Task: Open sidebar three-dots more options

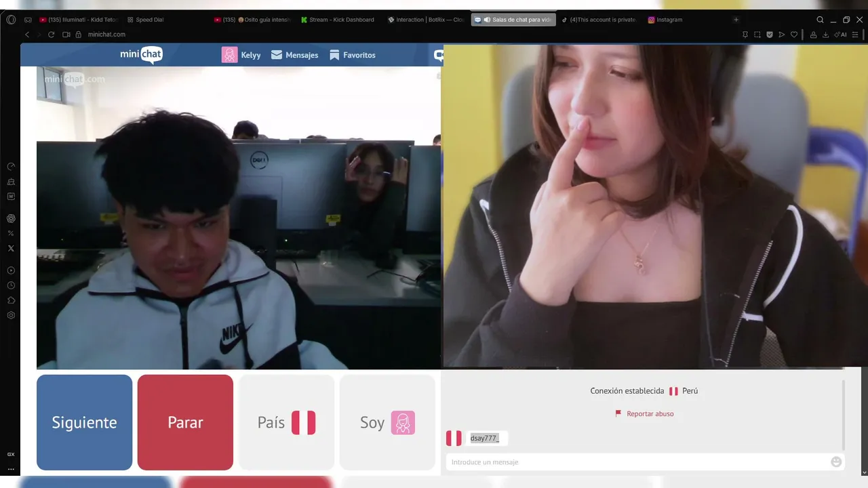Action: pyautogui.click(x=11, y=469)
